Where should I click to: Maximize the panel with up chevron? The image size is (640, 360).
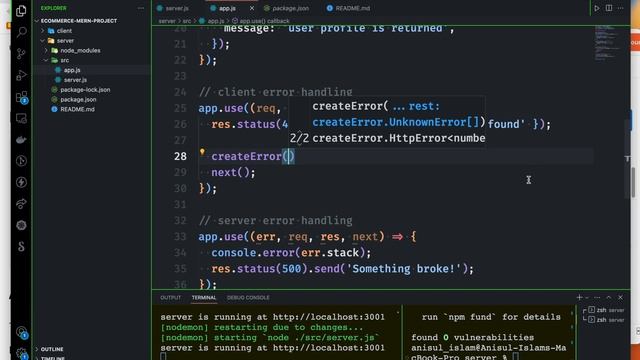[609, 298]
